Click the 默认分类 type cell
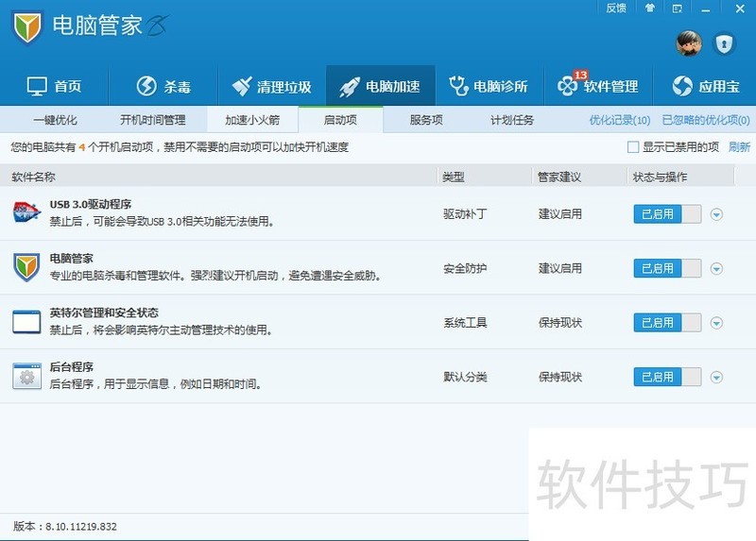 465,377
